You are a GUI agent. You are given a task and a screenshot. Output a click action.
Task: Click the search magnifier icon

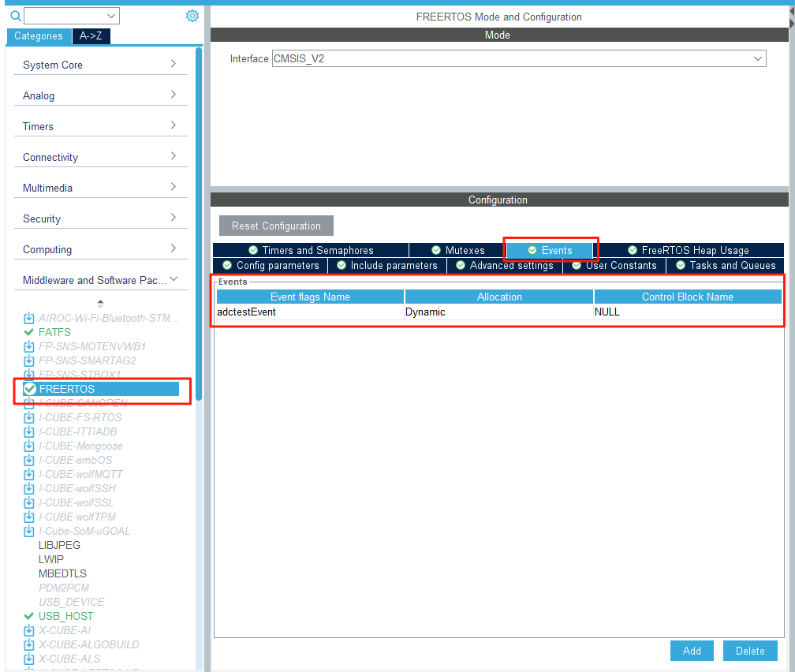(x=16, y=17)
